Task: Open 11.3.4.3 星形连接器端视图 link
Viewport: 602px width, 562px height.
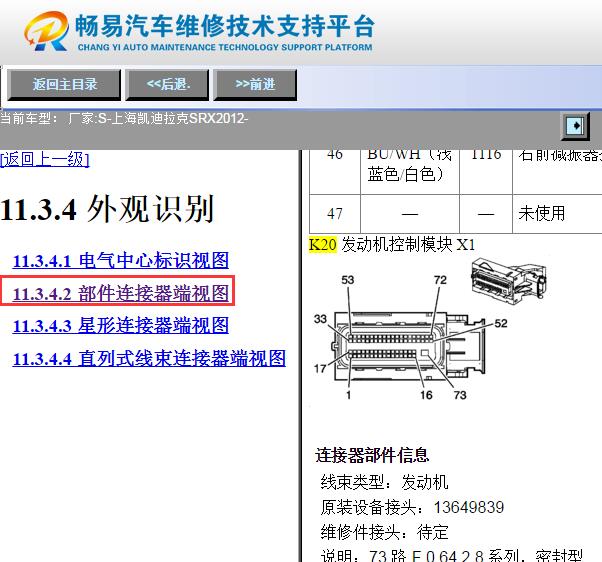Action: coord(121,326)
